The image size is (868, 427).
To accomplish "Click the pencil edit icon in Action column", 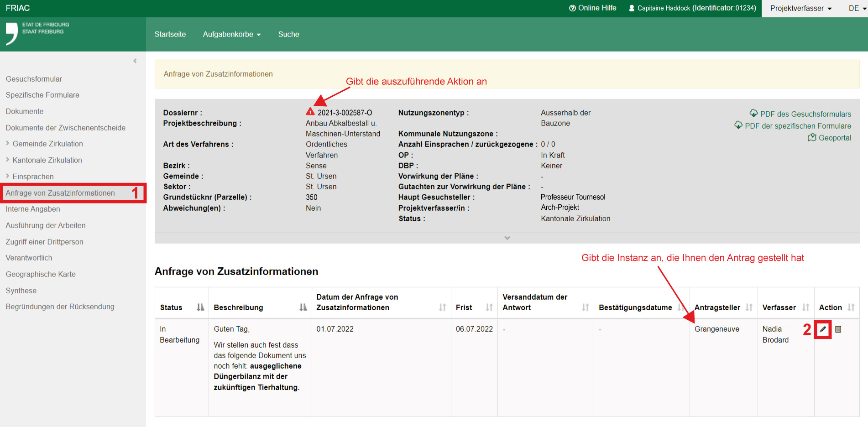I will pyautogui.click(x=823, y=329).
